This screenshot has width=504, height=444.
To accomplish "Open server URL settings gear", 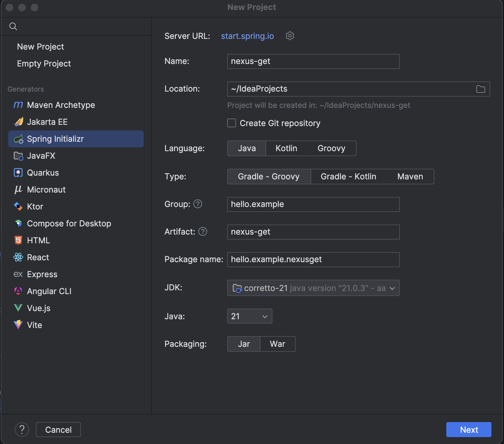I will point(290,36).
